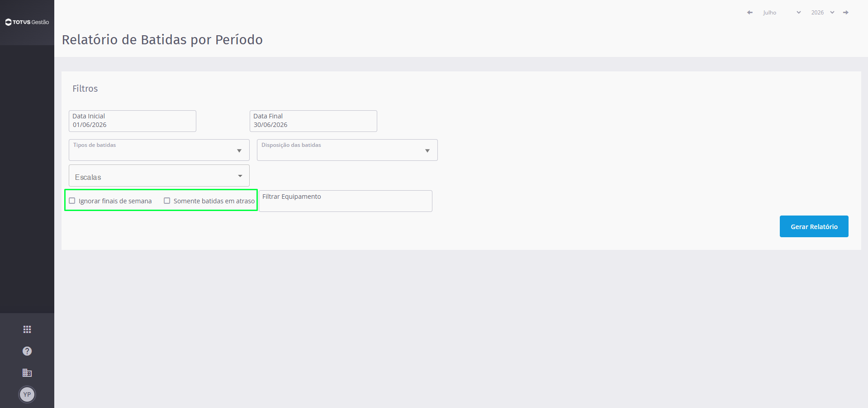Click the Filtrar Equipamento field
Image resolution: width=868 pixels, height=408 pixels.
(x=346, y=201)
